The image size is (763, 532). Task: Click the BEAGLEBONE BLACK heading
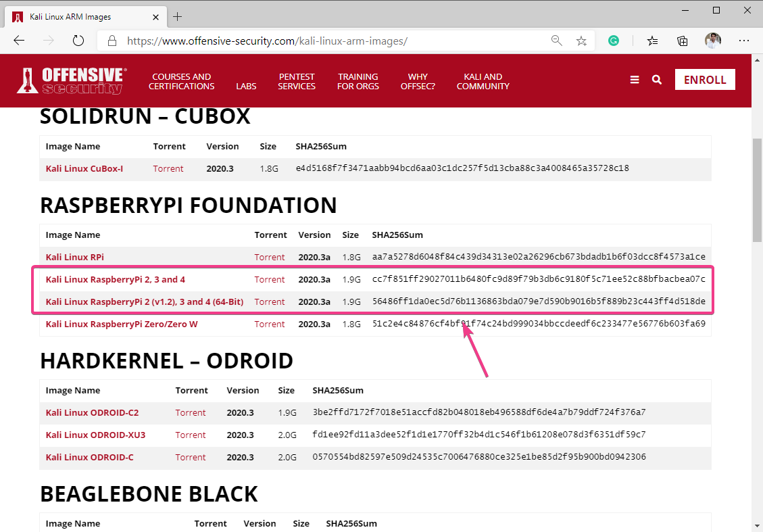[149, 495]
